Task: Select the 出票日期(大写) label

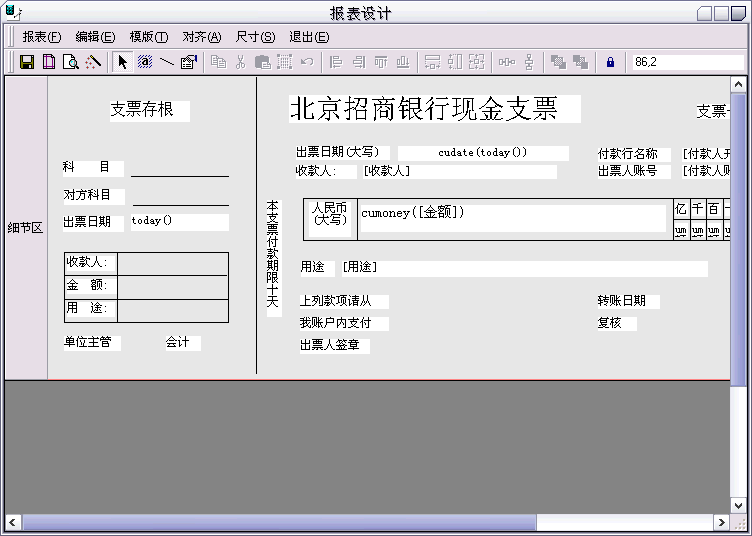Action: pyautogui.click(x=342, y=152)
